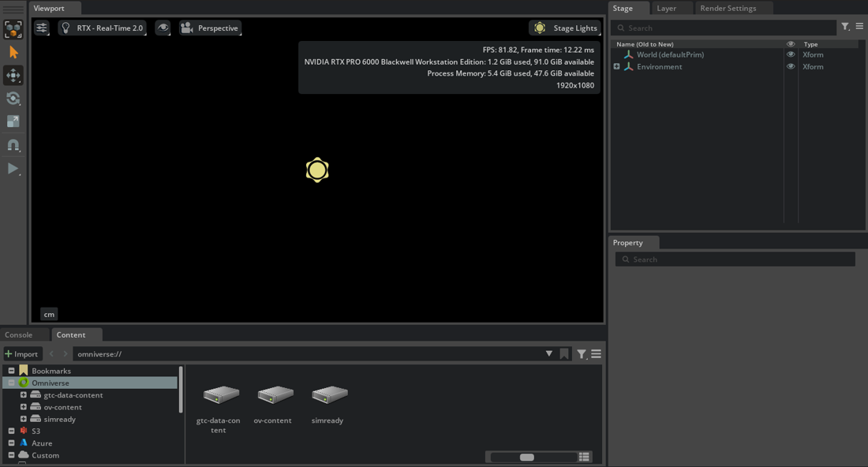This screenshot has width=868, height=467.
Task: Go forward in Content browser history
Action: click(x=65, y=353)
